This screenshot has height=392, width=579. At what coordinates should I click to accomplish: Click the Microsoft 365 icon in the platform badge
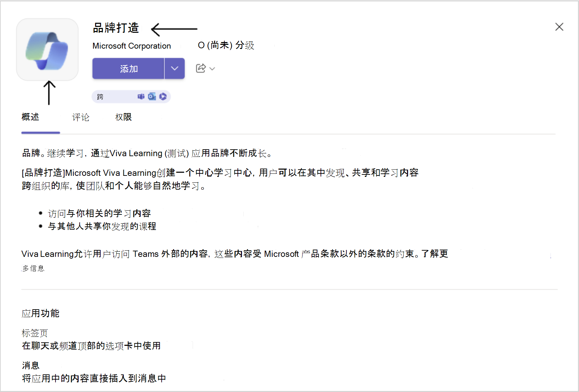click(163, 97)
